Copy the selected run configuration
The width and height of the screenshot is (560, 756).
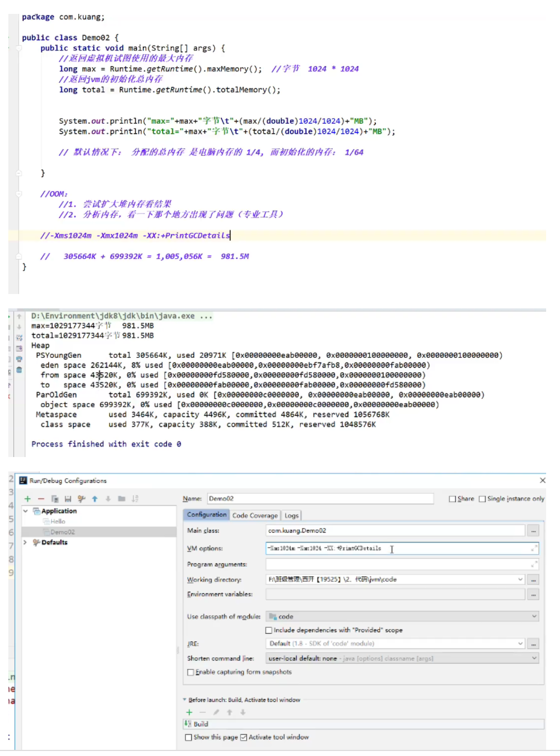tap(55, 499)
